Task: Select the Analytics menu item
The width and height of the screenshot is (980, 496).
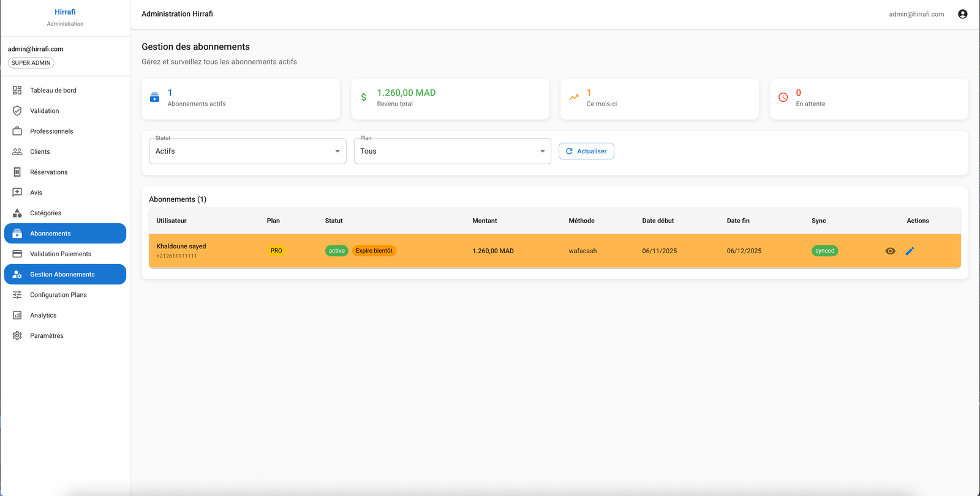Action: [65, 315]
